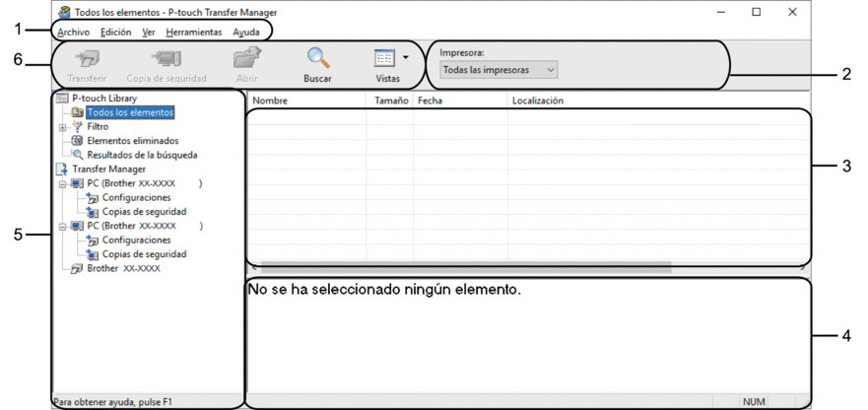Open the Buscar magnifier tool
The image size is (868, 410).
point(318,59)
